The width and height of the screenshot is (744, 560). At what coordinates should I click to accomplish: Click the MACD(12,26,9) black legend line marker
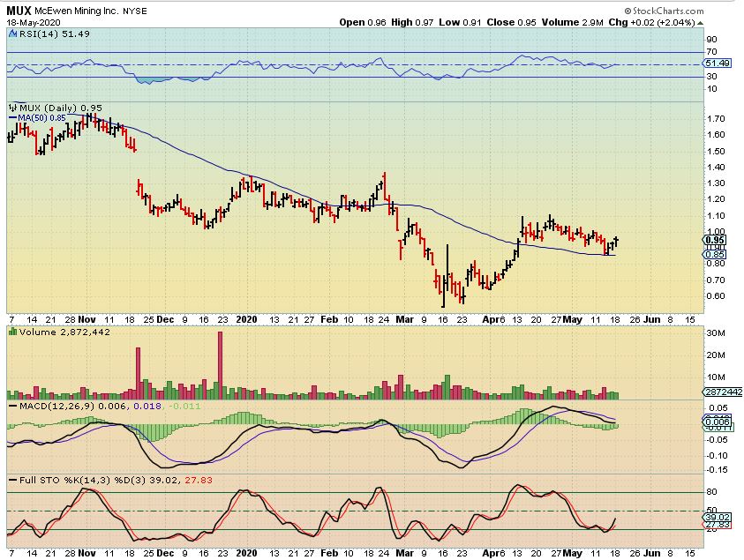(x=13, y=407)
